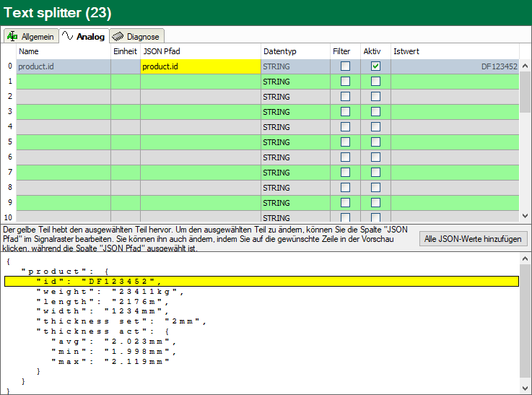532x395 pixels.
Task: Click the Name cell containing product.id
Action: click(x=63, y=66)
